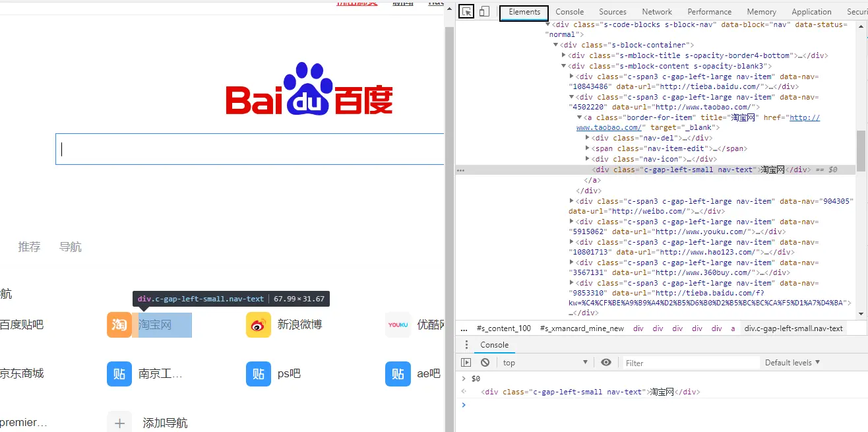
Task: Open the 百度贴吧 link
Action: click(x=22, y=324)
